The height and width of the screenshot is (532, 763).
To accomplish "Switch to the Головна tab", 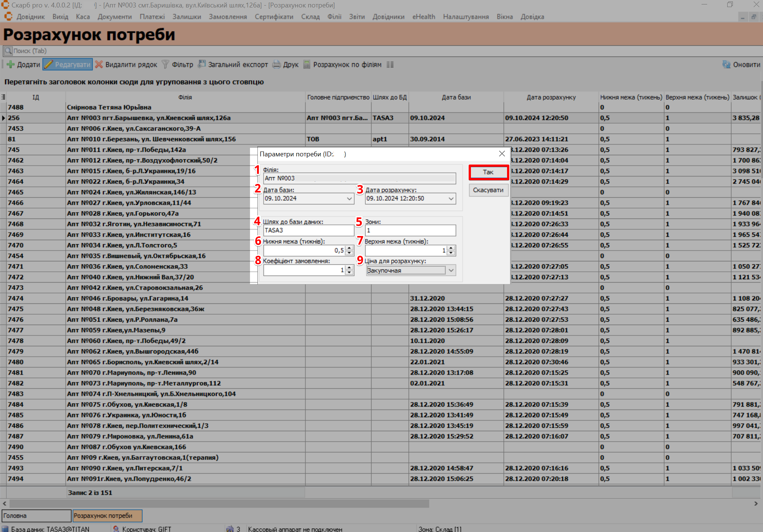I will (36, 516).
